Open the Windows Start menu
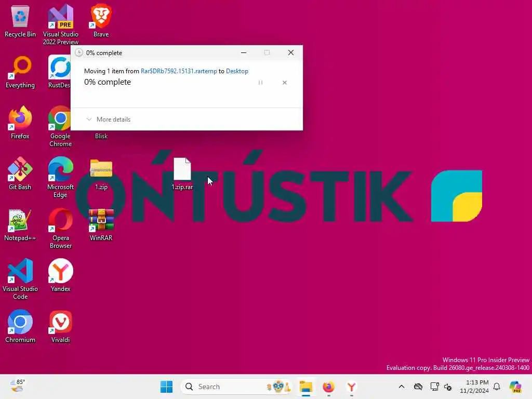 coord(166,387)
